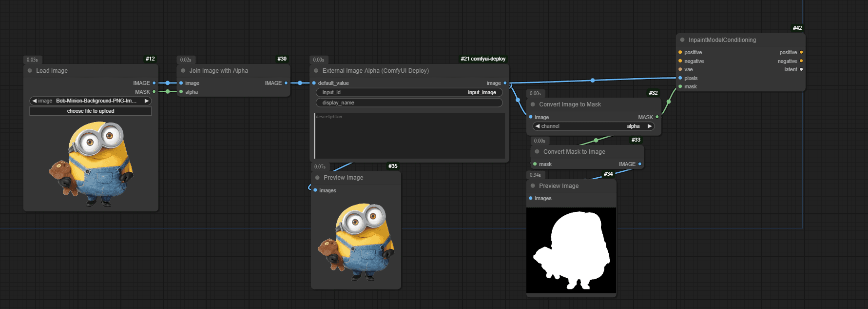This screenshot has height=309, width=868.
Task: Collapse the Convert Mask to Image node
Action: [x=537, y=152]
